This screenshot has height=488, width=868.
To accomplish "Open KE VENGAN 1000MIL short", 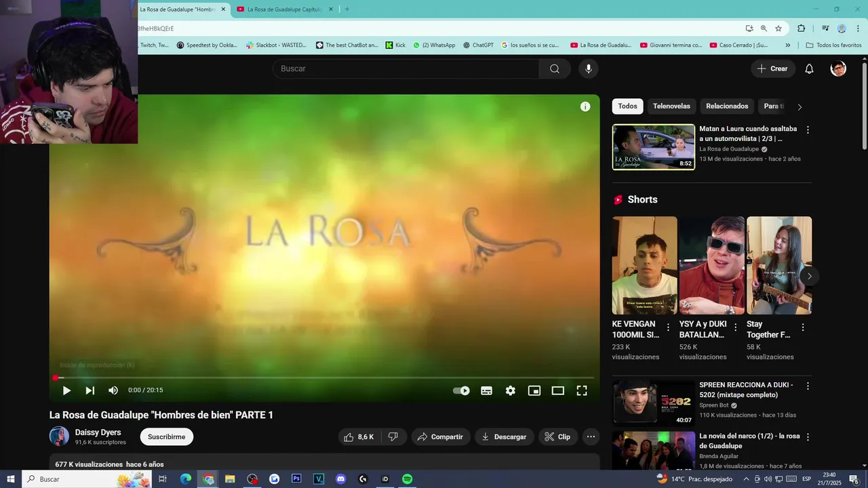I will 644,265.
